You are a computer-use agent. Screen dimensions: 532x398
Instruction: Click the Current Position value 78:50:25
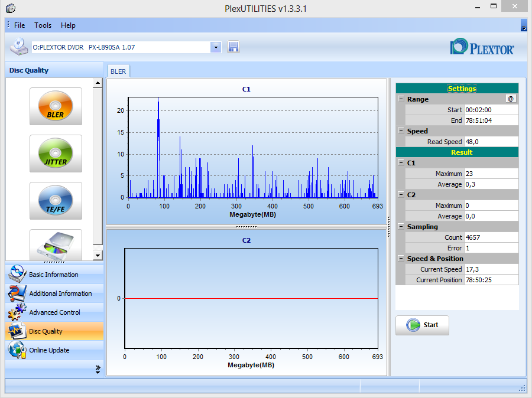click(491, 280)
